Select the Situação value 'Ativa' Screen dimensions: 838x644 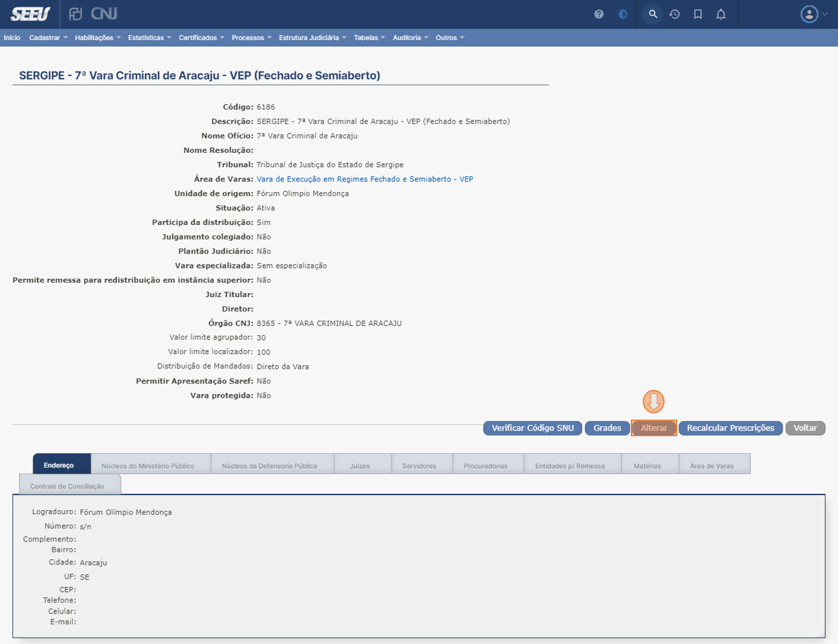tap(266, 208)
